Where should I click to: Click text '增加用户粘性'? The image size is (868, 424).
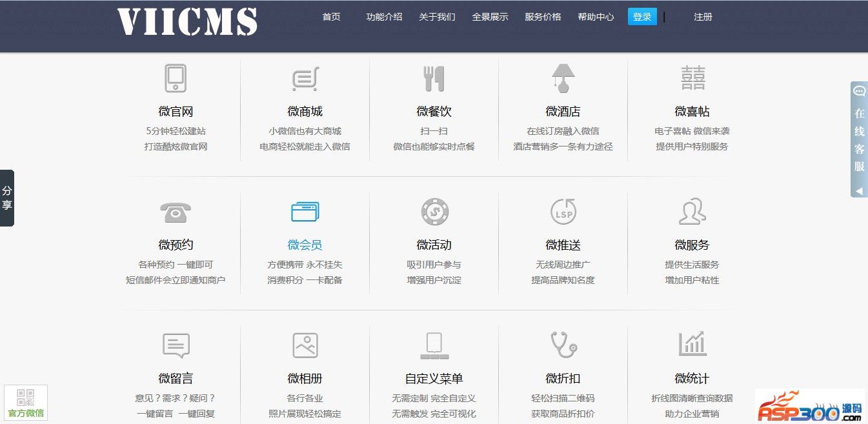coord(692,280)
